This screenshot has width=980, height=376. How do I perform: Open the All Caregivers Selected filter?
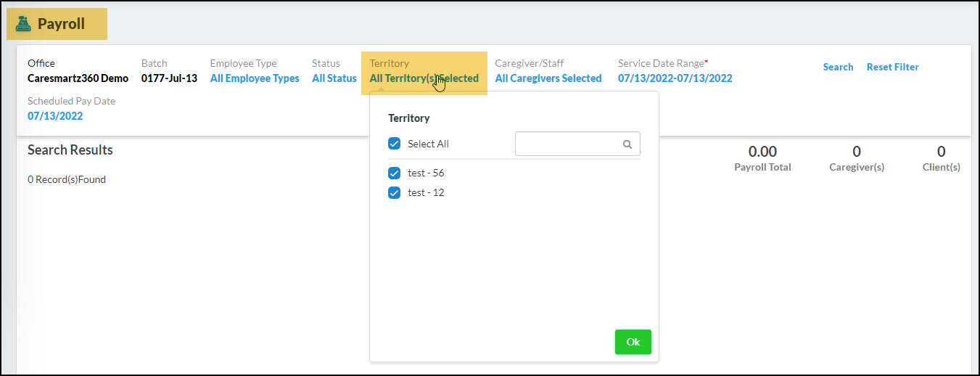pyautogui.click(x=548, y=78)
